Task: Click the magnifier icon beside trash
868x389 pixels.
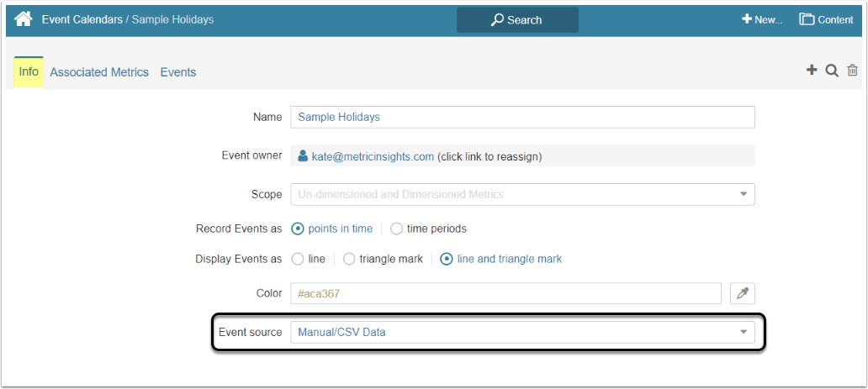Action: point(832,71)
